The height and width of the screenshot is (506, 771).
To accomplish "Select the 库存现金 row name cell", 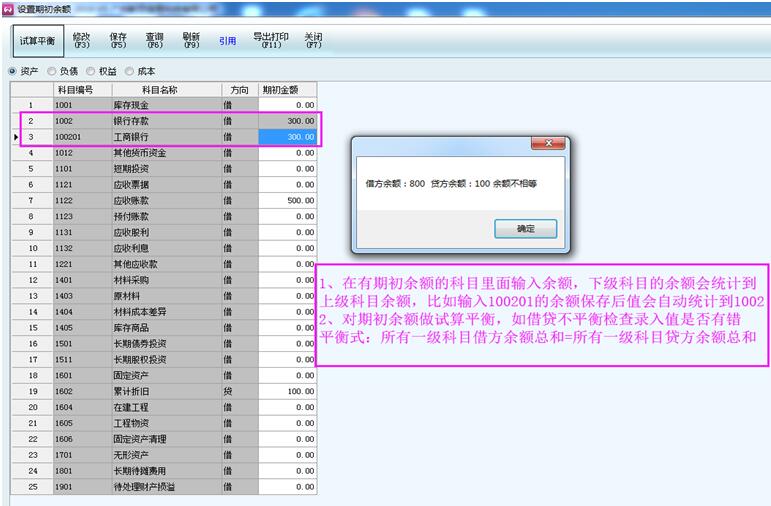I will 166,105.
